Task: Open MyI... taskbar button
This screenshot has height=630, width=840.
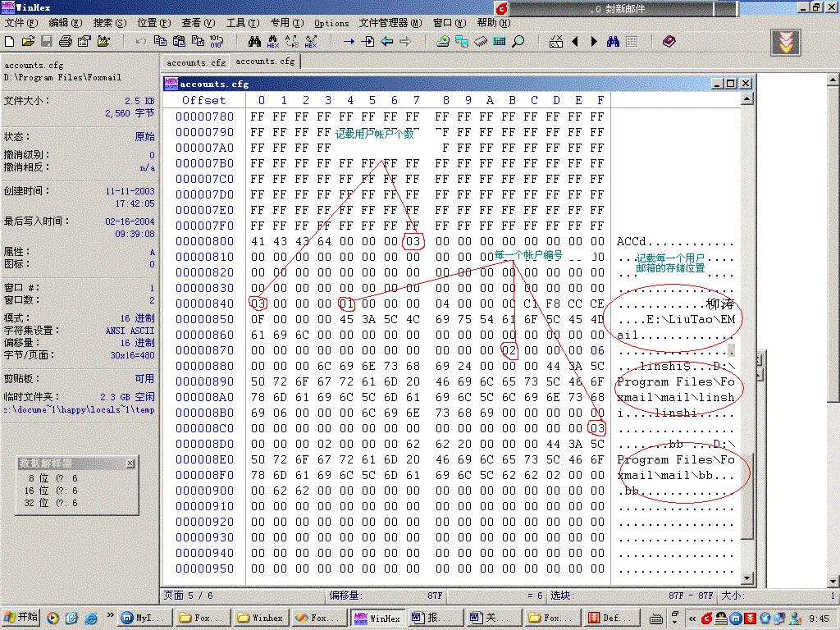Action: pos(144,619)
